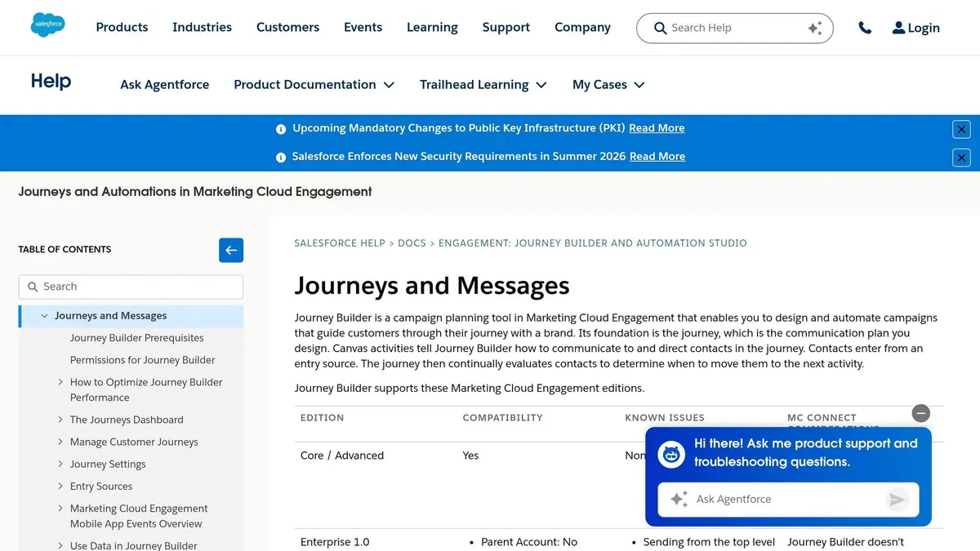
Task: Open Journey Builder Prerequisites page
Action: click(x=137, y=338)
